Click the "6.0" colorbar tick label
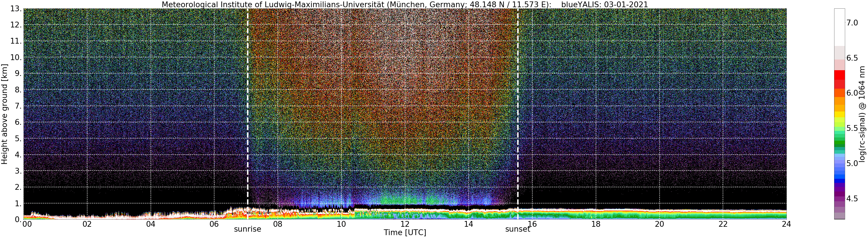Viewport: 868px width, 238px height. 852,93
